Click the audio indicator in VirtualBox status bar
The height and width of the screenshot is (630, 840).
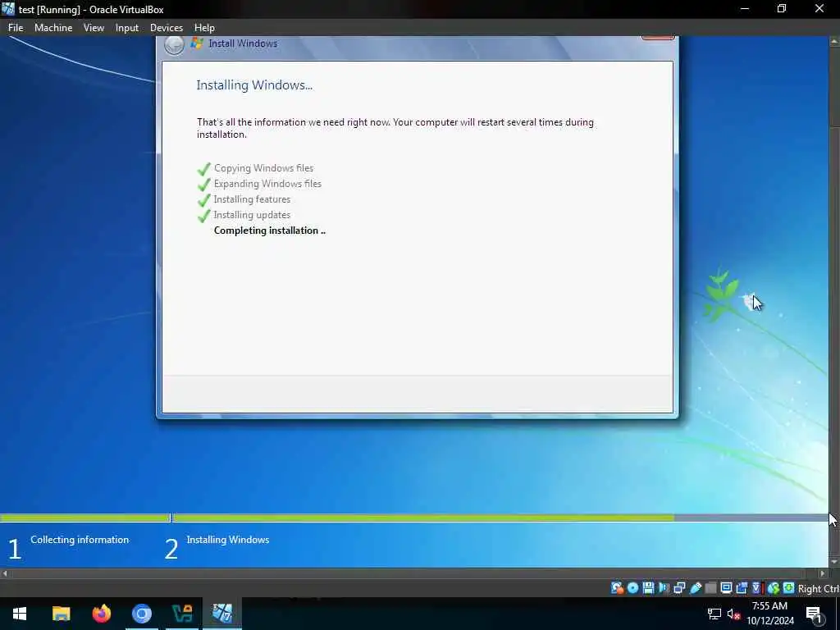[x=664, y=588]
